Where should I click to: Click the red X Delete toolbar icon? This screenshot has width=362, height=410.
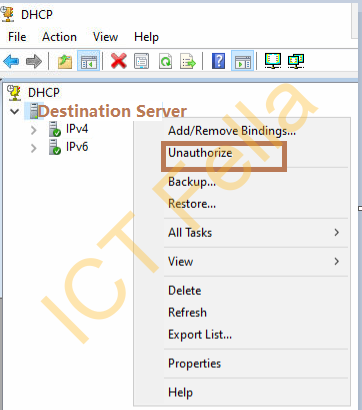coord(119,61)
